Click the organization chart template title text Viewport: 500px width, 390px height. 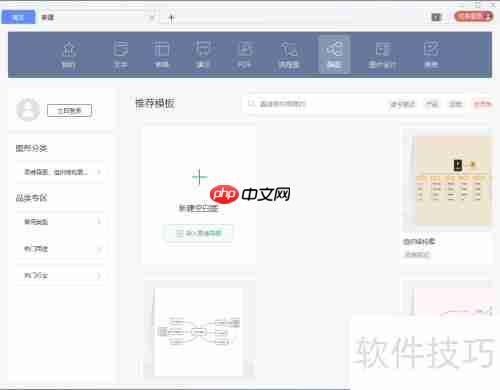(x=419, y=241)
